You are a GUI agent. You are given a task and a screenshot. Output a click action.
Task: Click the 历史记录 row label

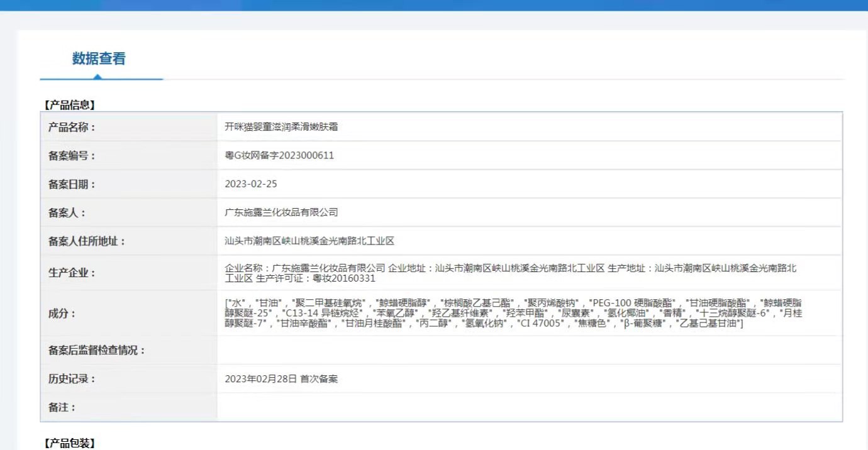pyautogui.click(x=71, y=378)
